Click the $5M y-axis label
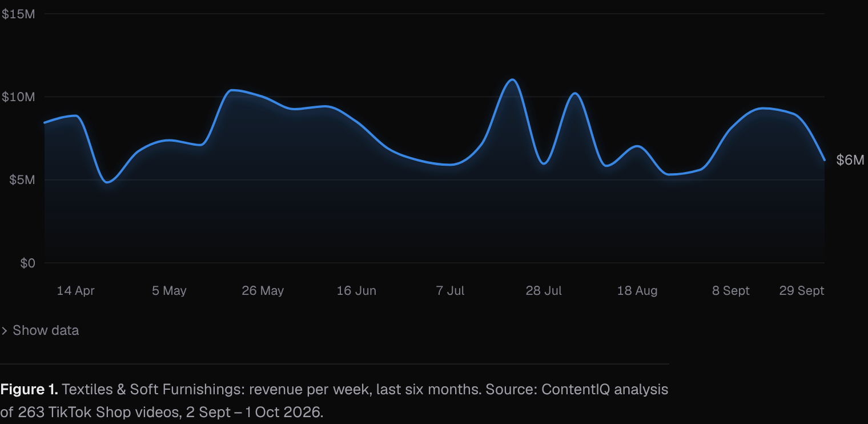Viewport: 868px width, 424px height. (x=21, y=180)
